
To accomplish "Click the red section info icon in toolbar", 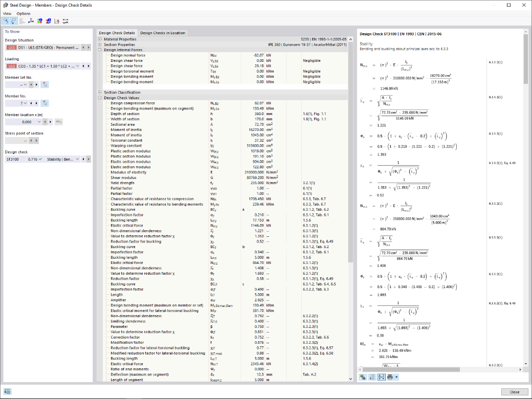I will [48, 21].
